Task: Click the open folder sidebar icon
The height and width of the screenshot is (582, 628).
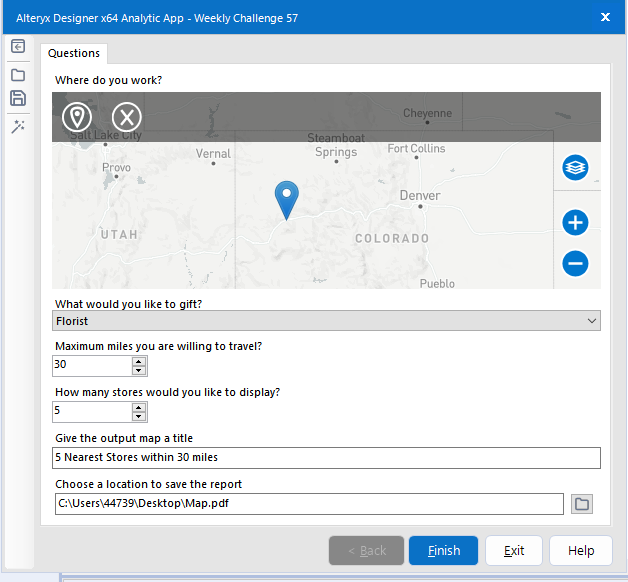Action: pos(18,75)
